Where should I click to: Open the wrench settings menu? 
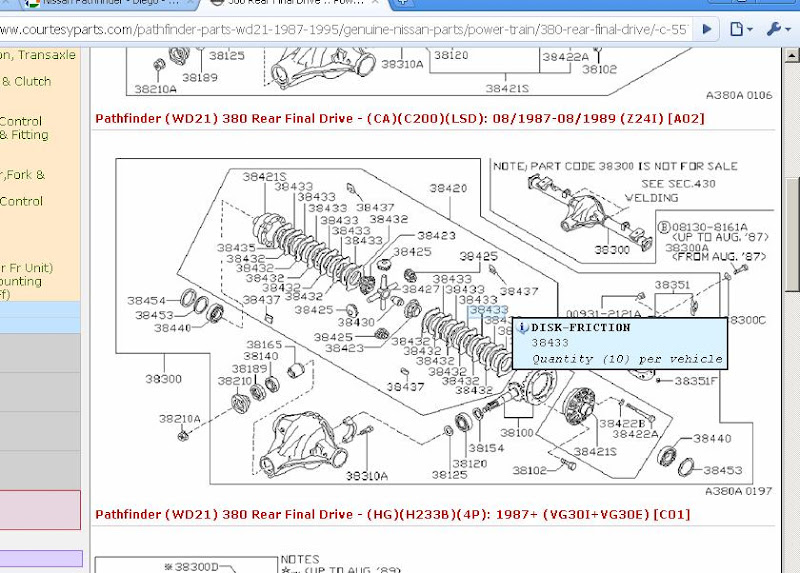(x=778, y=29)
